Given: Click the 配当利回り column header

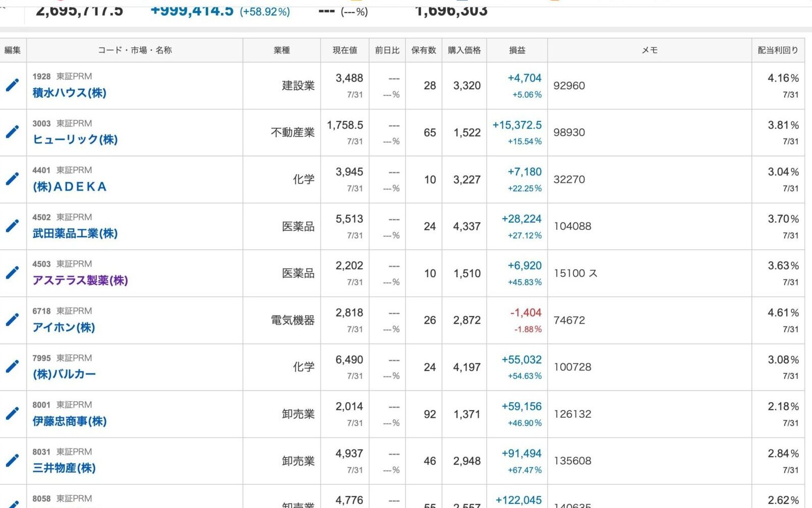Looking at the screenshot, I should [778, 50].
